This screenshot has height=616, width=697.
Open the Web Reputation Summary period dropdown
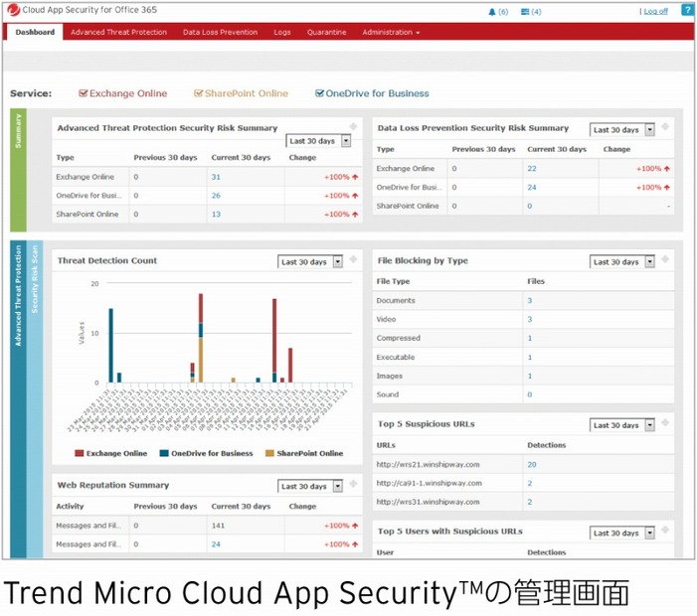point(310,486)
